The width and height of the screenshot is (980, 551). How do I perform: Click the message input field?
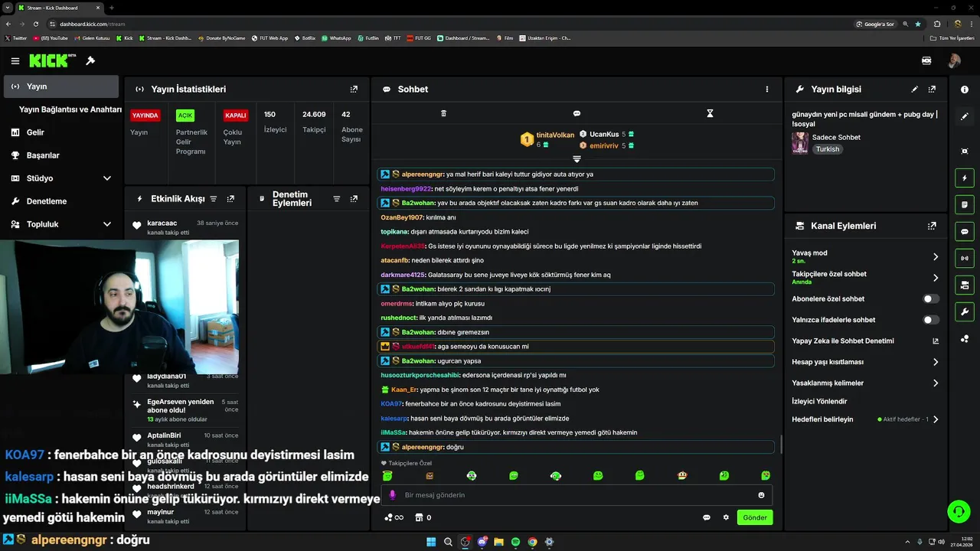(577, 495)
